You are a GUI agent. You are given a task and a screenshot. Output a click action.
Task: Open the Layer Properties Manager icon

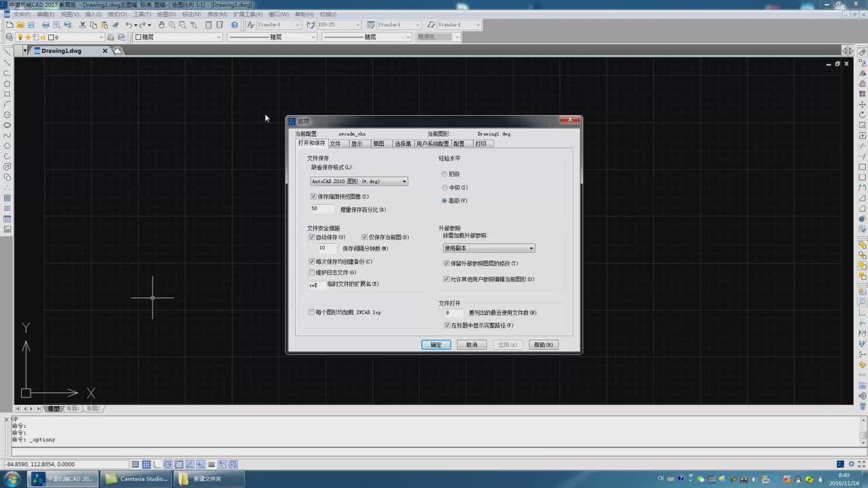[9, 37]
